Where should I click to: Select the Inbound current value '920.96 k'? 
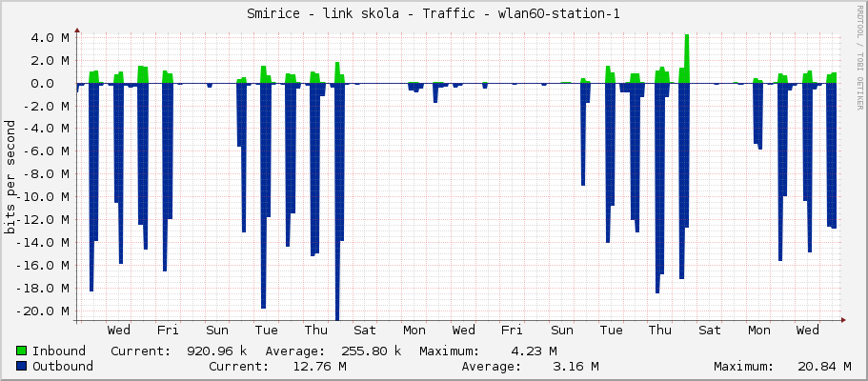pos(217,351)
